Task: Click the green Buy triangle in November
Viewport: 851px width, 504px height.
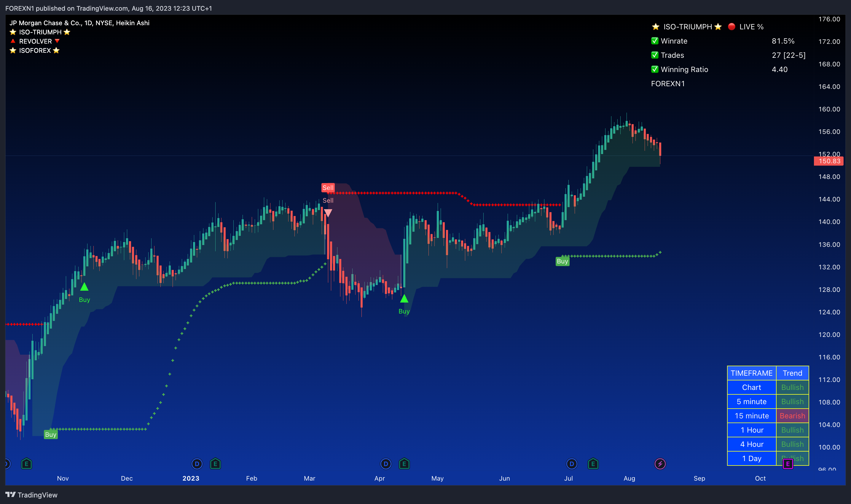Action: coord(84,287)
